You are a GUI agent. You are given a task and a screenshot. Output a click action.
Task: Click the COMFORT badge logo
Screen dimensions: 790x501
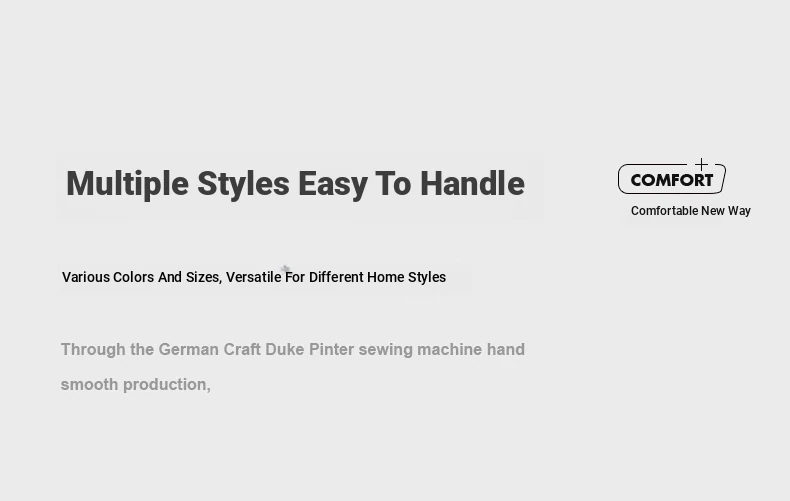pyautogui.click(x=672, y=178)
